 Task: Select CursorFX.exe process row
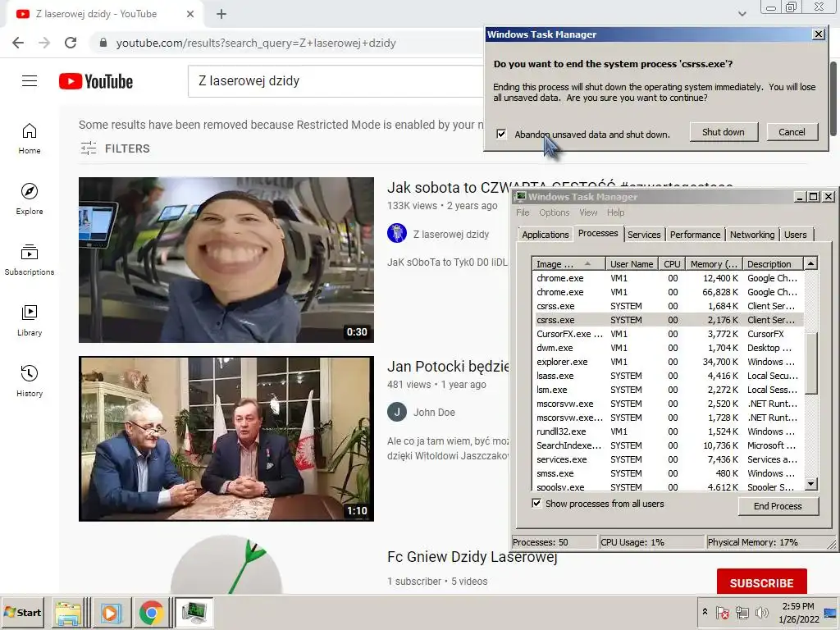pos(668,334)
